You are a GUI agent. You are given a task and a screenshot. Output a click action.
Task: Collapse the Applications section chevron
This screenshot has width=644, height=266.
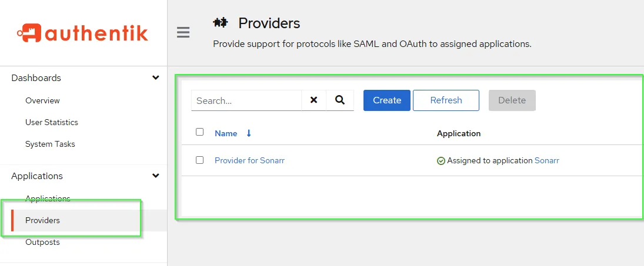[x=155, y=176]
